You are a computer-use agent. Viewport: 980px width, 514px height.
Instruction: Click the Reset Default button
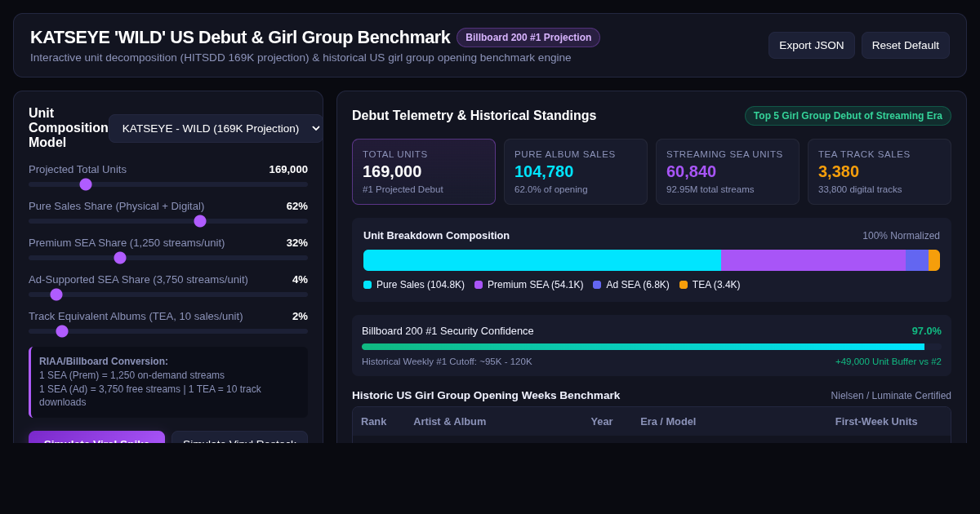(905, 46)
